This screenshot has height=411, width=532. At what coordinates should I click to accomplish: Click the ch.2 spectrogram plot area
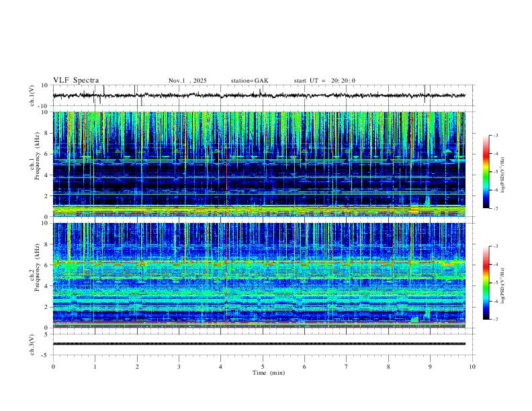pyautogui.click(x=259, y=275)
